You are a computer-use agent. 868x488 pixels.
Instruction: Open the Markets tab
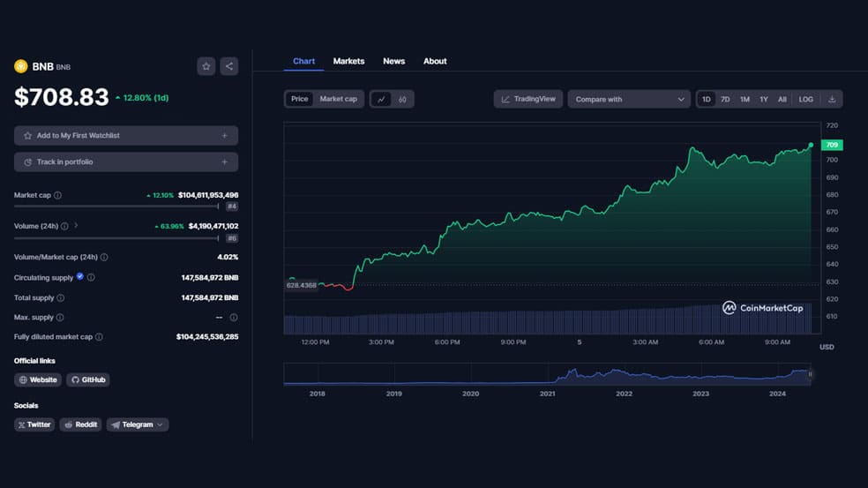click(348, 62)
